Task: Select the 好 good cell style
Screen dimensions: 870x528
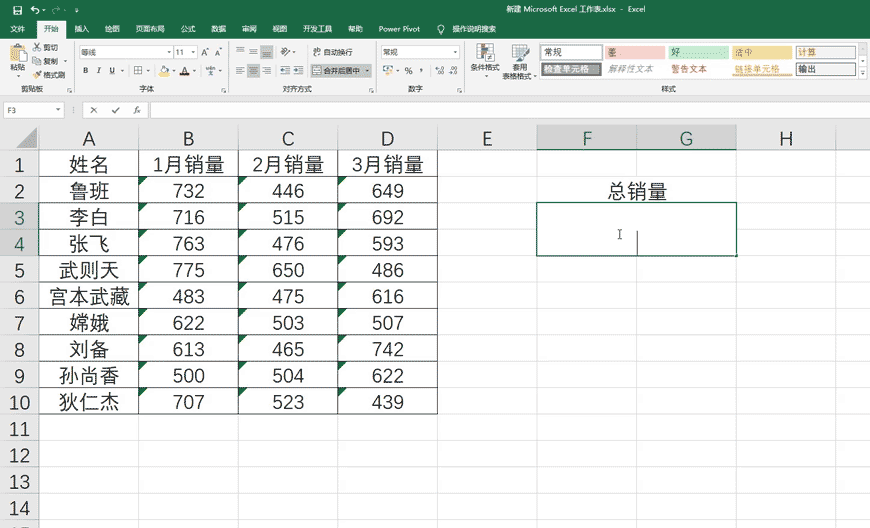Action: pos(698,52)
